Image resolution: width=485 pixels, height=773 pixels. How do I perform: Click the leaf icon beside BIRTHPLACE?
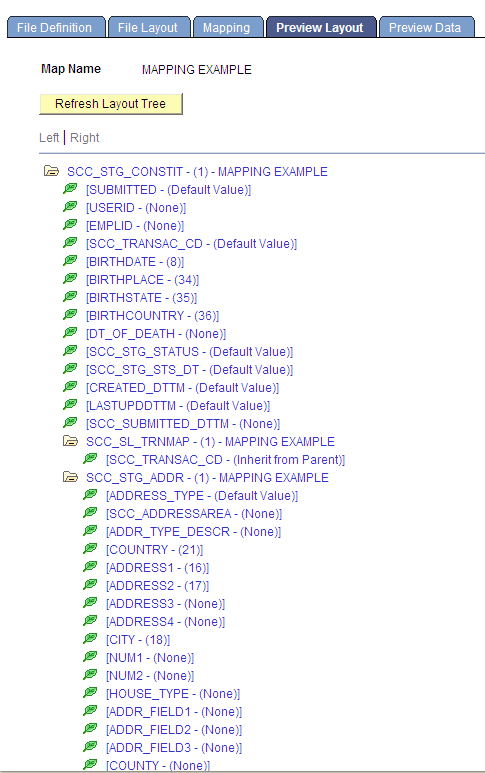pyautogui.click(x=70, y=279)
